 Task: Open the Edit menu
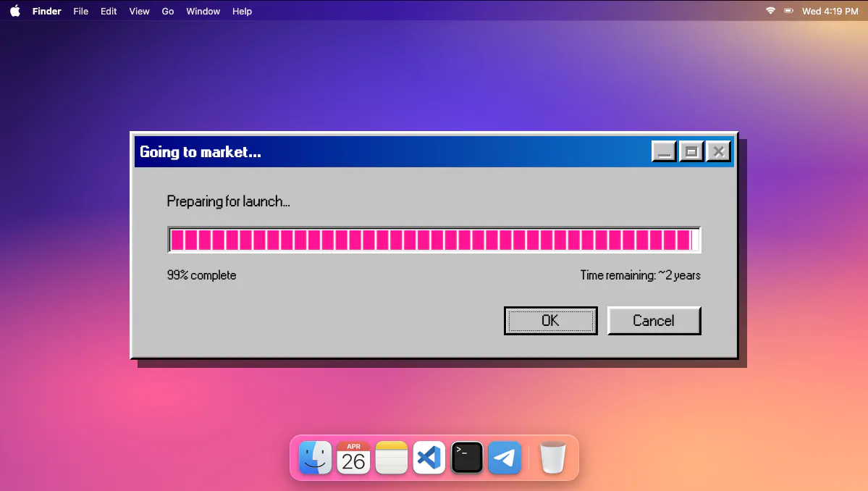pos(109,11)
